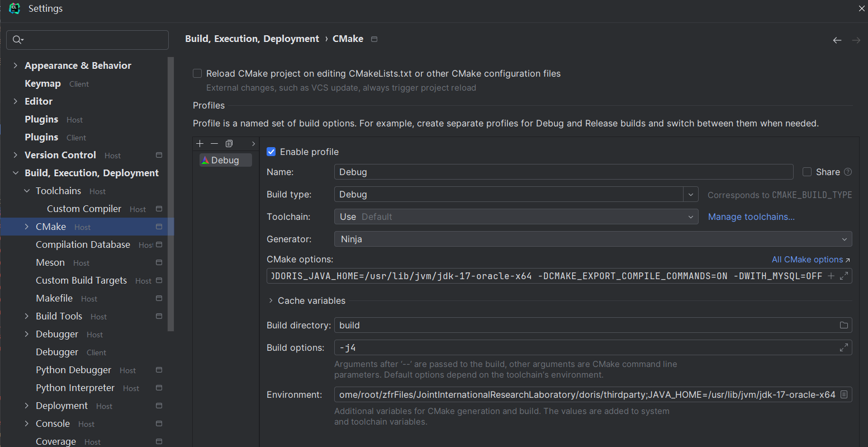Image resolution: width=868 pixels, height=447 pixels.
Task: Click the host marker icon on Makefile row
Action: click(x=159, y=298)
